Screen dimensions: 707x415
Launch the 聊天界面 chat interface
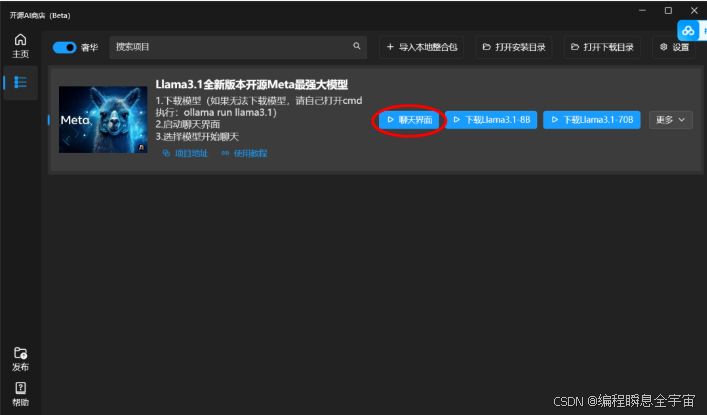tap(409, 120)
